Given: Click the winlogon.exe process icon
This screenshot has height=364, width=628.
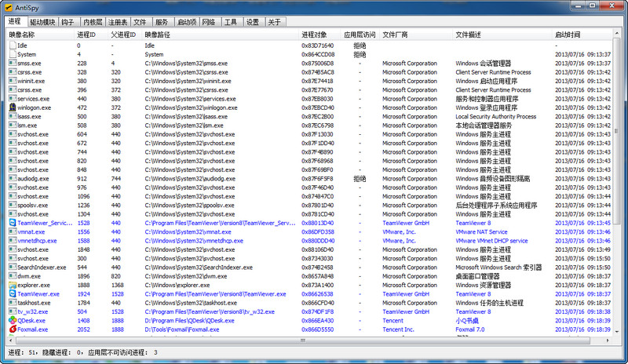Looking at the screenshot, I should [13, 107].
